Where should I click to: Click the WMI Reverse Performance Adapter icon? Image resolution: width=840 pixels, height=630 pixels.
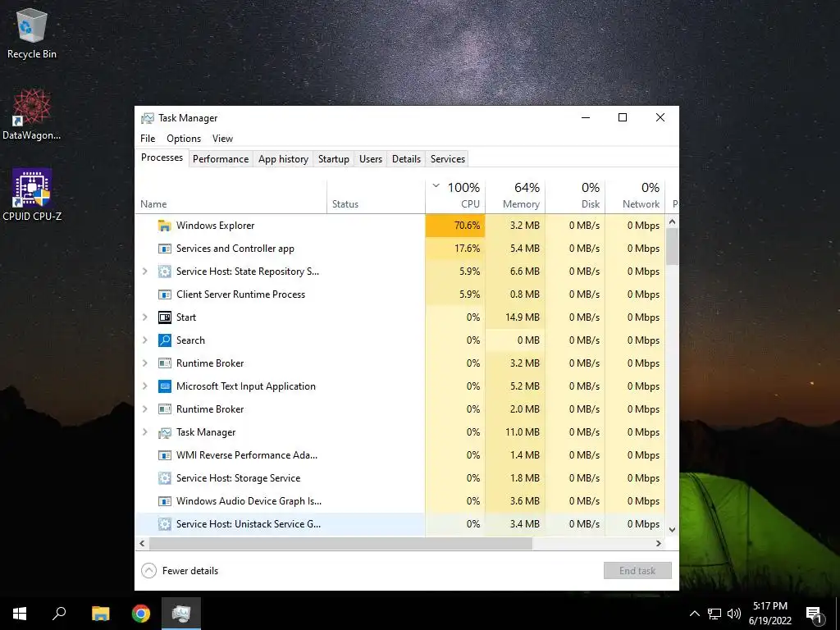coord(164,455)
